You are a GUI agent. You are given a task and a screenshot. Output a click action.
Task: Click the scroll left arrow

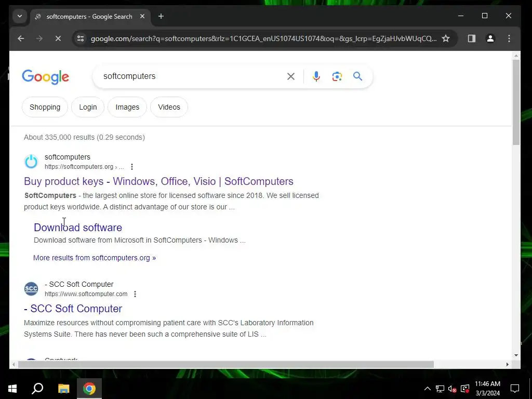[14, 364]
